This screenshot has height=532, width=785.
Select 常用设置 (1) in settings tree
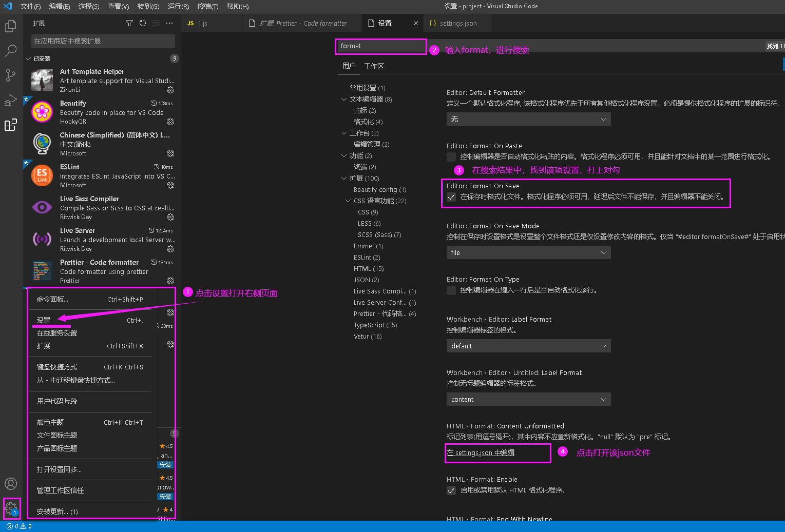click(x=368, y=88)
